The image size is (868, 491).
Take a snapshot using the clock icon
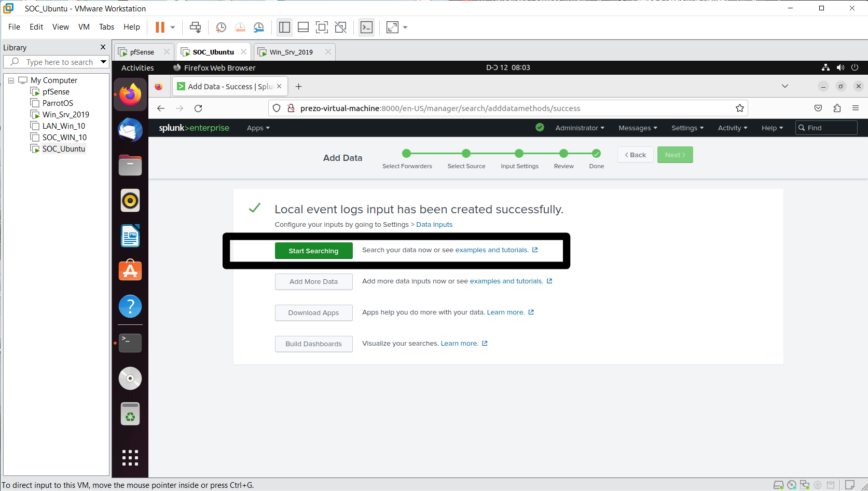pyautogui.click(x=221, y=28)
